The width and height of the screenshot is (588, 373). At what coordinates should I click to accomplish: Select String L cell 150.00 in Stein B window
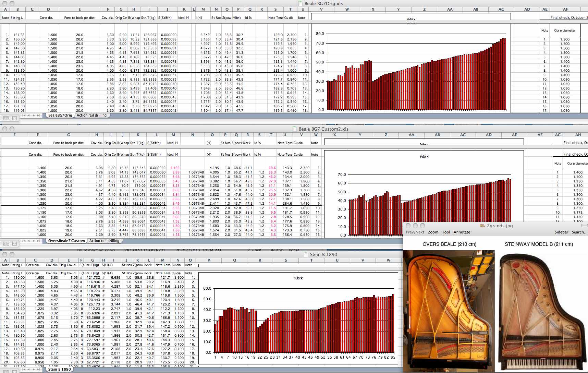(18, 278)
